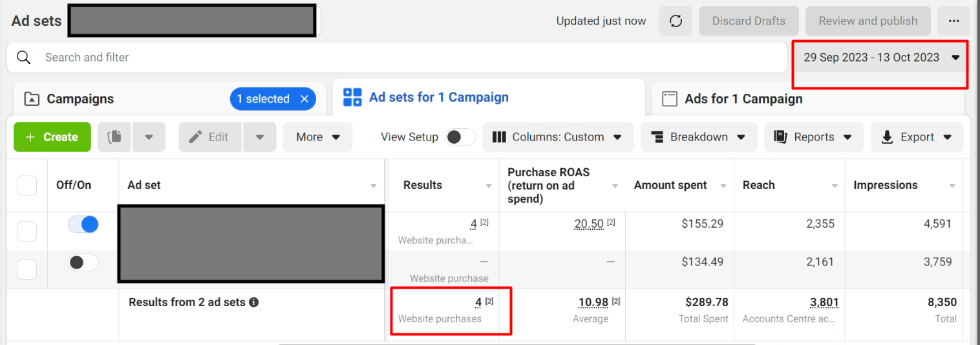Switch to Ads for 1 Campaign tab
Viewport: 980px width, 345px height.
click(x=807, y=99)
